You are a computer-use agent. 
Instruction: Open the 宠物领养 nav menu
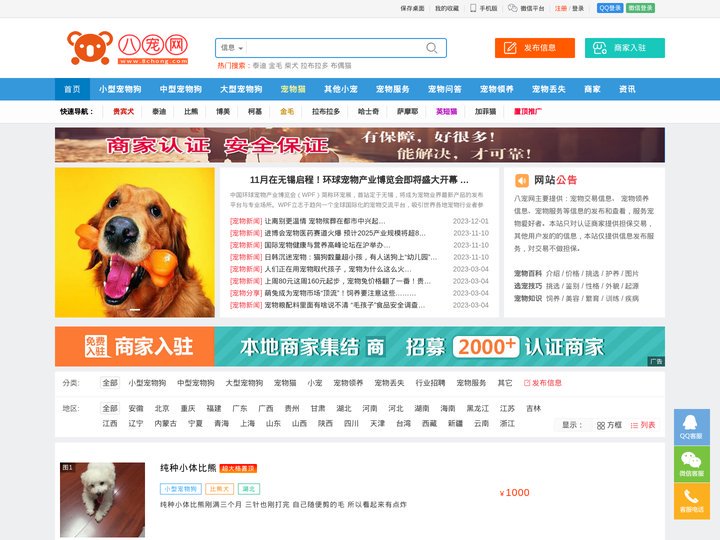click(496, 89)
